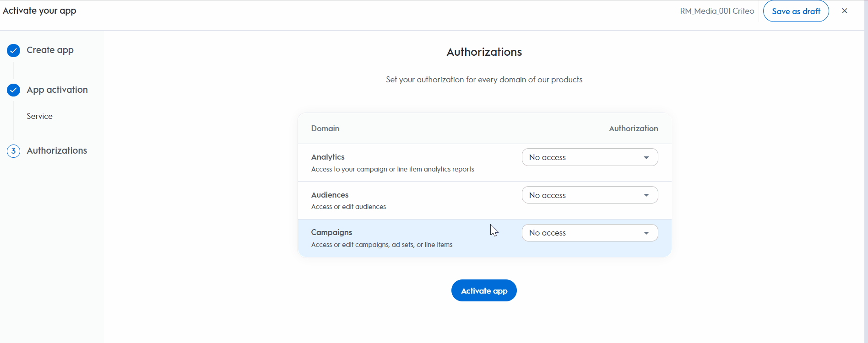868x343 pixels.
Task: Open the Analytics authorization dropdown
Action: [590, 157]
